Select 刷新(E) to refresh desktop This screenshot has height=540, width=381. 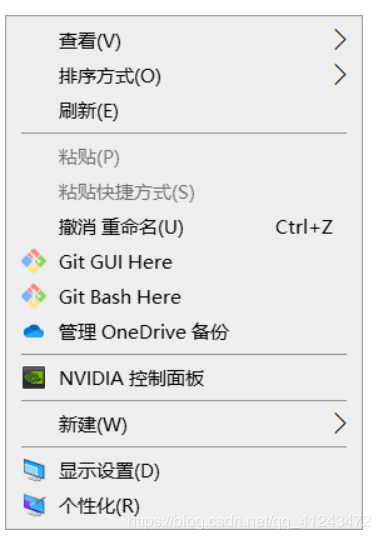tap(184, 110)
